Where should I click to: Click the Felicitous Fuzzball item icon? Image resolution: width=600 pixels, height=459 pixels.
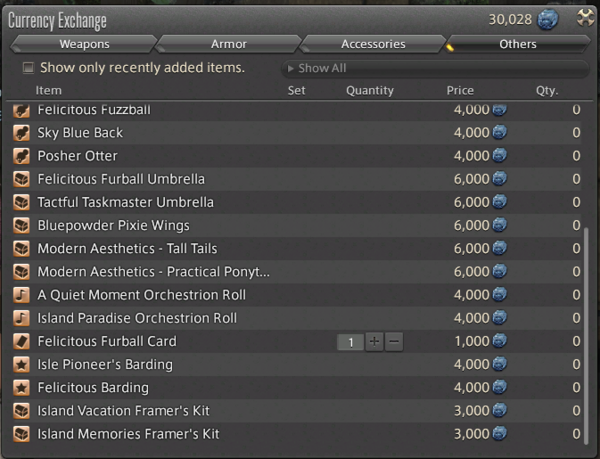[21, 110]
